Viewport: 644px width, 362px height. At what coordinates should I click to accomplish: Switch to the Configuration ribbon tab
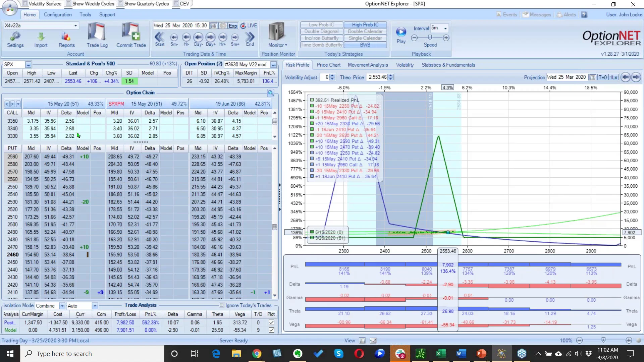(x=58, y=15)
